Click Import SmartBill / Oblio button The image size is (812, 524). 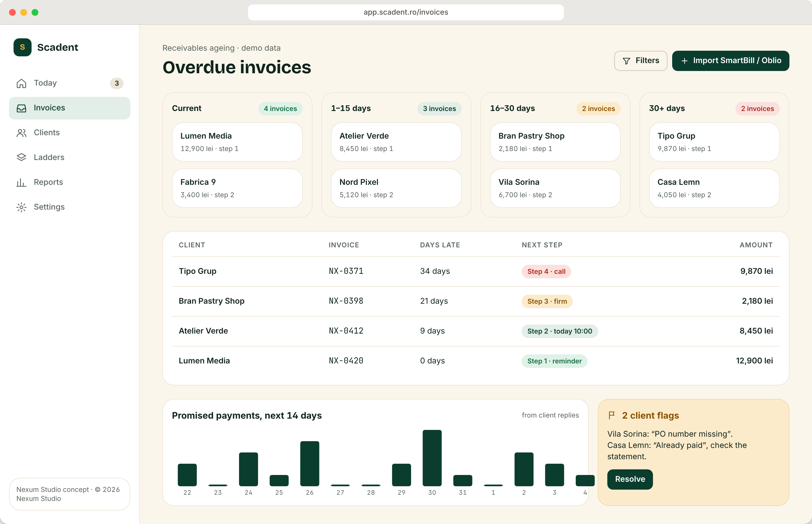click(x=730, y=61)
